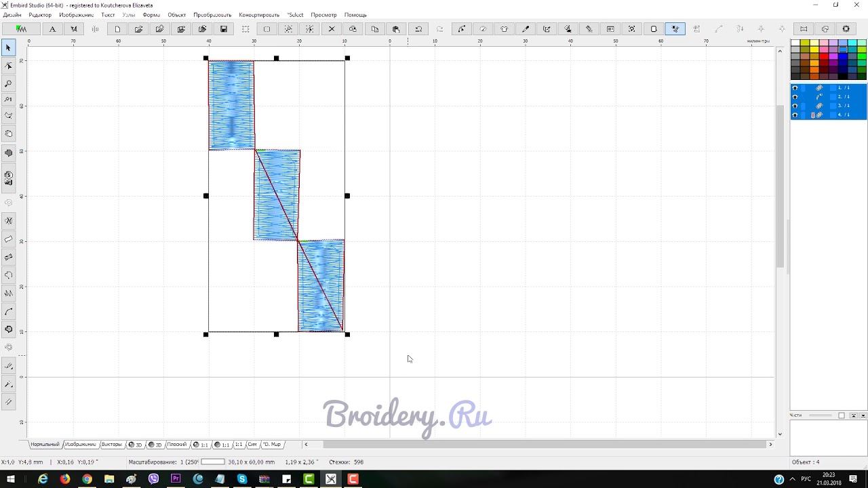Open the Преобразовать menu

(212, 15)
